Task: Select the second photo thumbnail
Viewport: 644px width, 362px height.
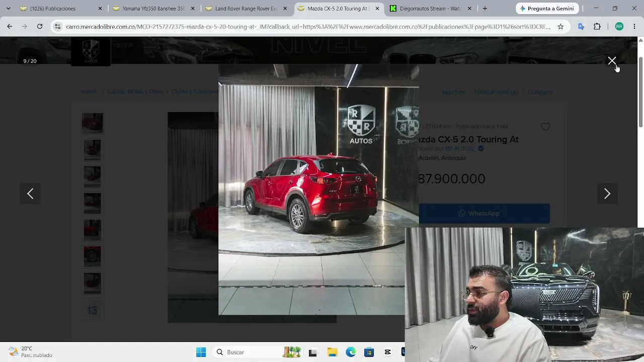Action: [93, 150]
